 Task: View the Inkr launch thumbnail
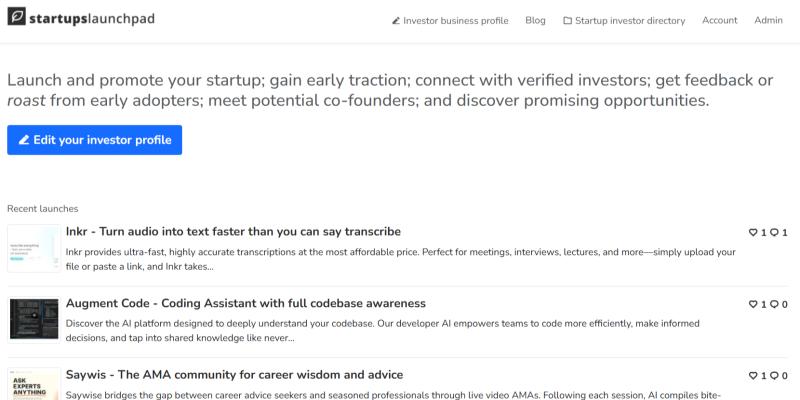34,248
